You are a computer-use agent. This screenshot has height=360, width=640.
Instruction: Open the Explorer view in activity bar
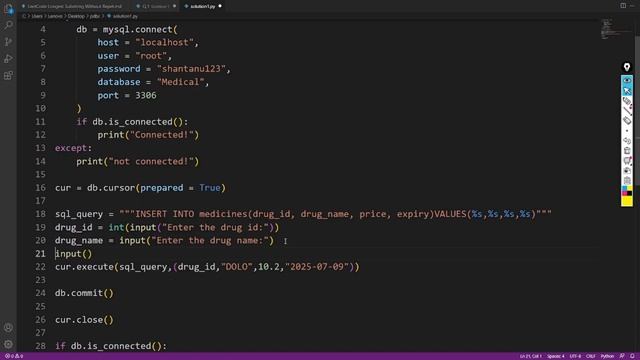pyautogui.click(x=8, y=9)
